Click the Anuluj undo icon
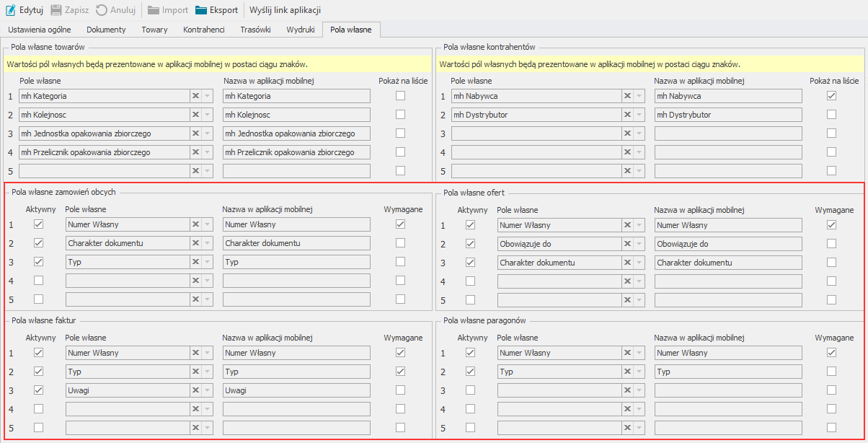This screenshot has height=443, width=868. 102,10
